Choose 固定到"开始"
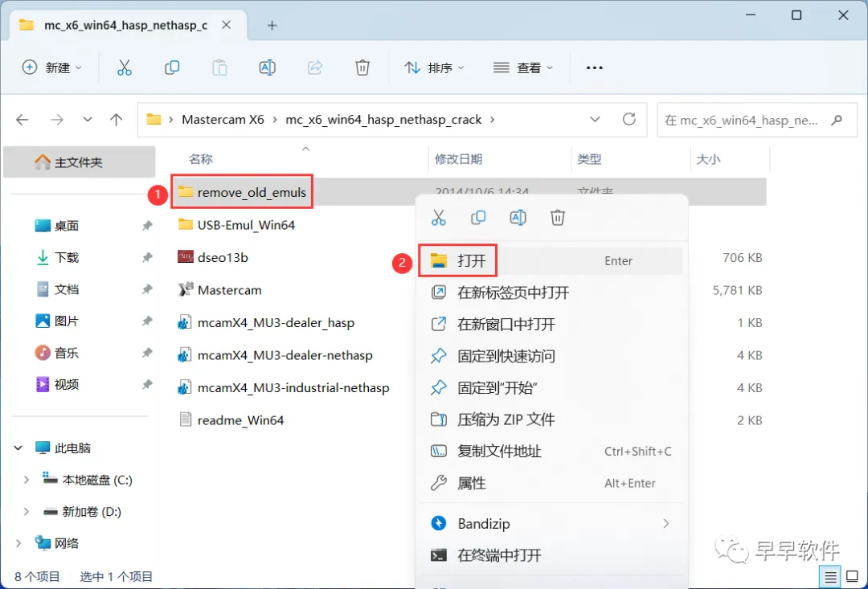The height and width of the screenshot is (589, 868). 551,388
